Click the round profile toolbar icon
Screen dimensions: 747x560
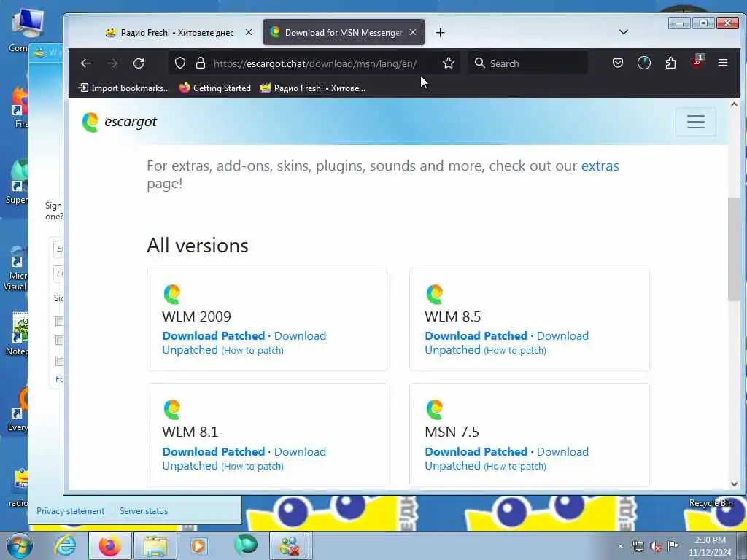tap(644, 63)
